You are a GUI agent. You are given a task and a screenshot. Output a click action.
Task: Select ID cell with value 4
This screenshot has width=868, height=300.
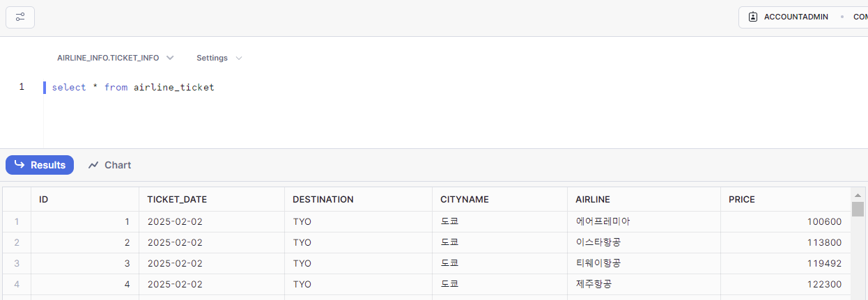(84, 285)
